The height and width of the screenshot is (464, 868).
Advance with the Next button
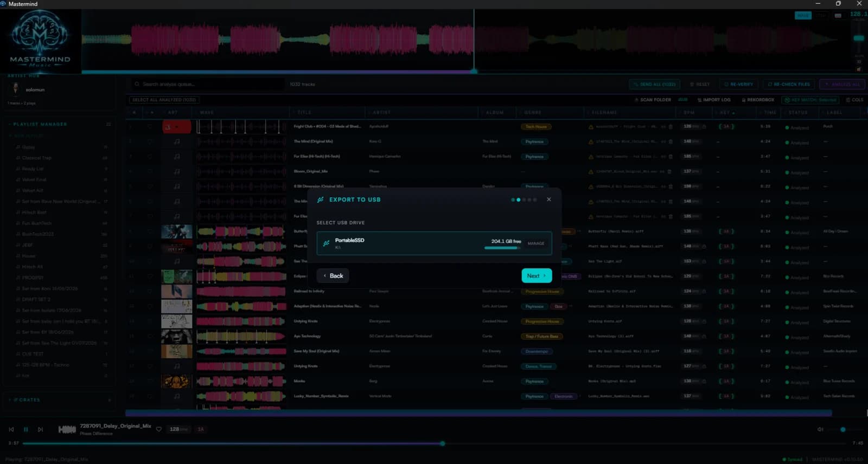point(537,276)
